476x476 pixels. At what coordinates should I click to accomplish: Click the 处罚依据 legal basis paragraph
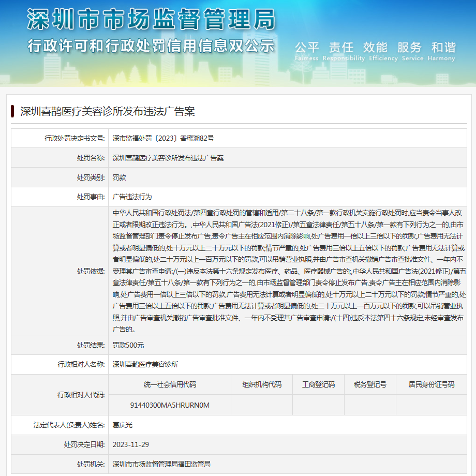[x=289, y=271]
